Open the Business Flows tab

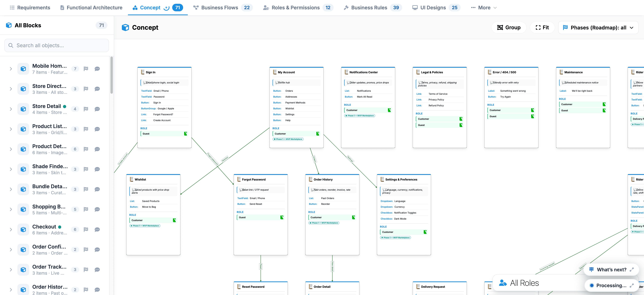click(223, 8)
